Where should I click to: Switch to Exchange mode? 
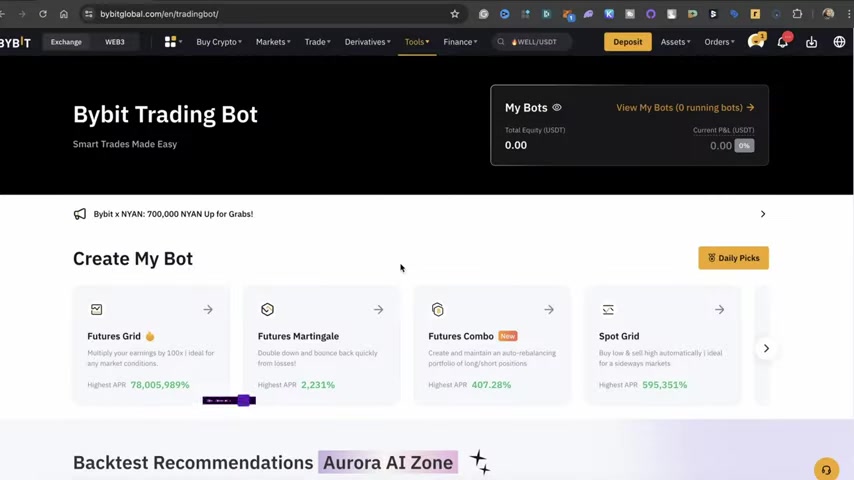pyautogui.click(x=66, y=42)
